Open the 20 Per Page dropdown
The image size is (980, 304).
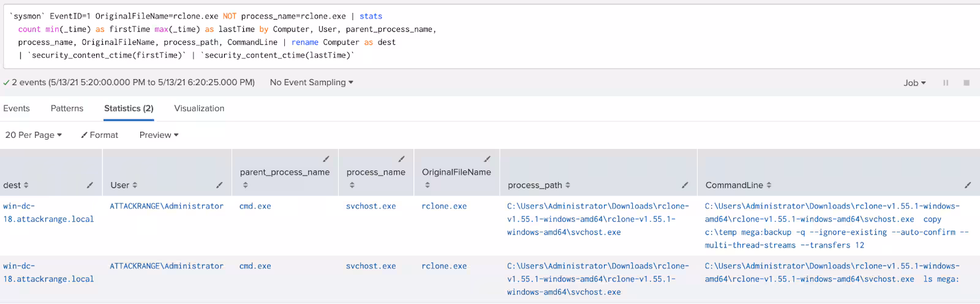coord(33,135)
